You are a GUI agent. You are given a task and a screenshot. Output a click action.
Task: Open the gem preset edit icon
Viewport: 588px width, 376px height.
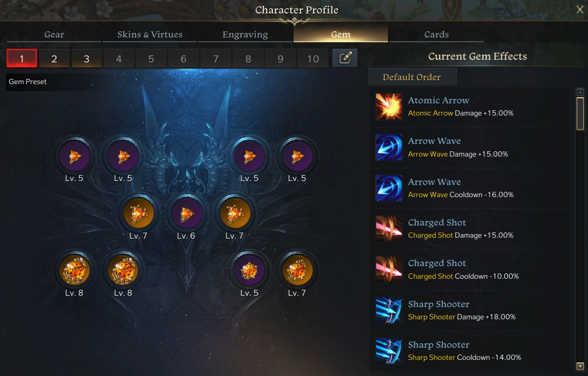tap(345, 58)
